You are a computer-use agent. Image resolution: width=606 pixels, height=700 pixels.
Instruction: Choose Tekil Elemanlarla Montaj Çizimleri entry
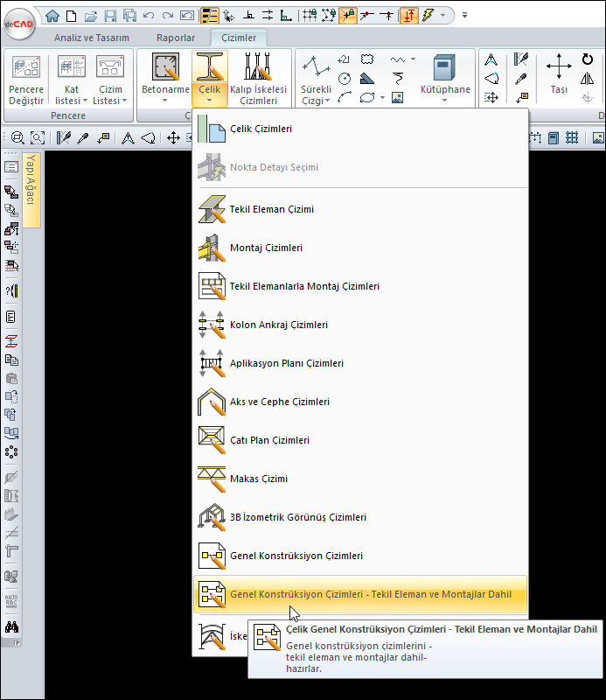360,286
